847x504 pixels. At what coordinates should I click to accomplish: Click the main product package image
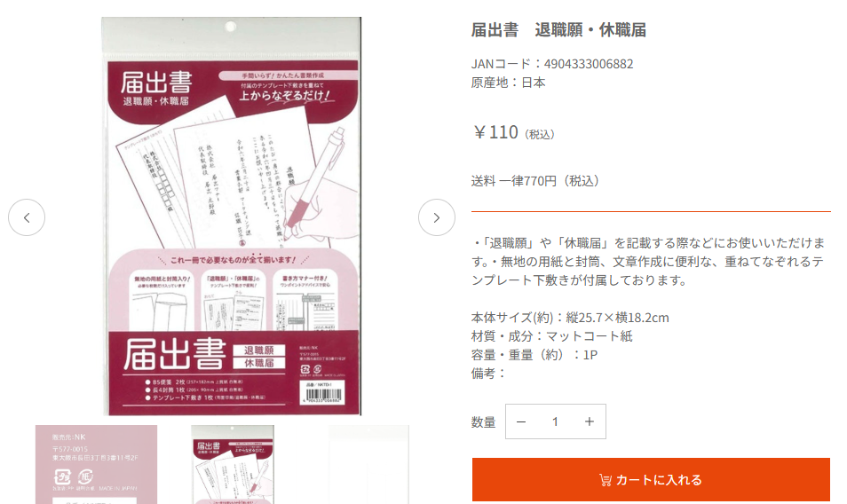point(231,217)
